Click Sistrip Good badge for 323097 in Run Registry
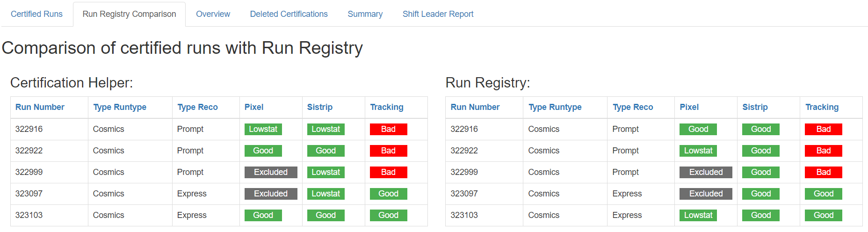This screenshot has height=232, width=868. pyautogui.click(x=761, y=194)
